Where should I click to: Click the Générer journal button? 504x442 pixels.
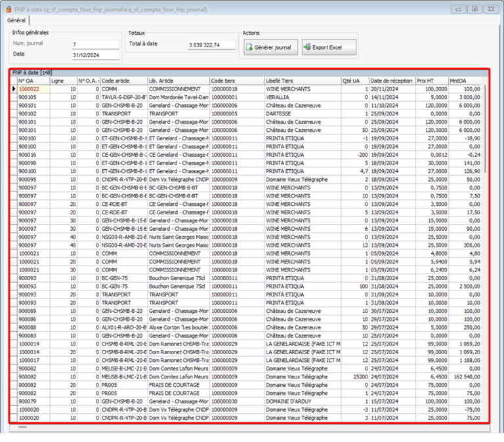click(270, 47)
